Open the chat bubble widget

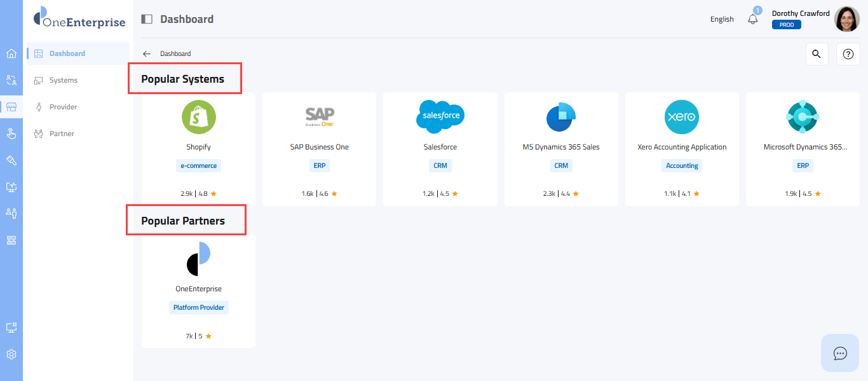[840, 353]
